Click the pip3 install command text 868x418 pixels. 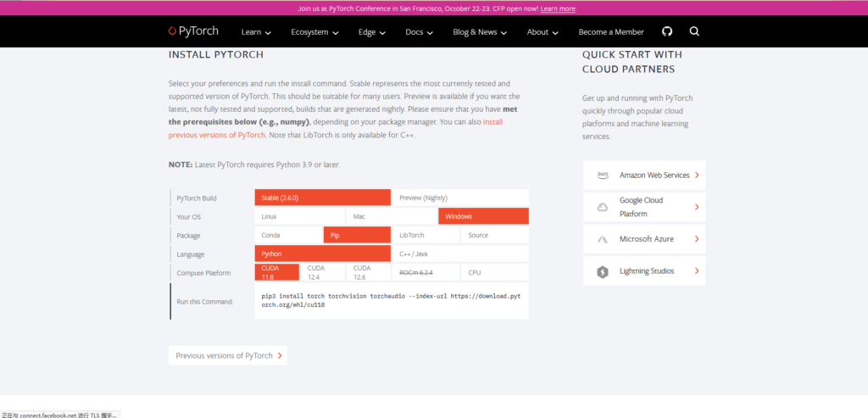coord(391,300)
